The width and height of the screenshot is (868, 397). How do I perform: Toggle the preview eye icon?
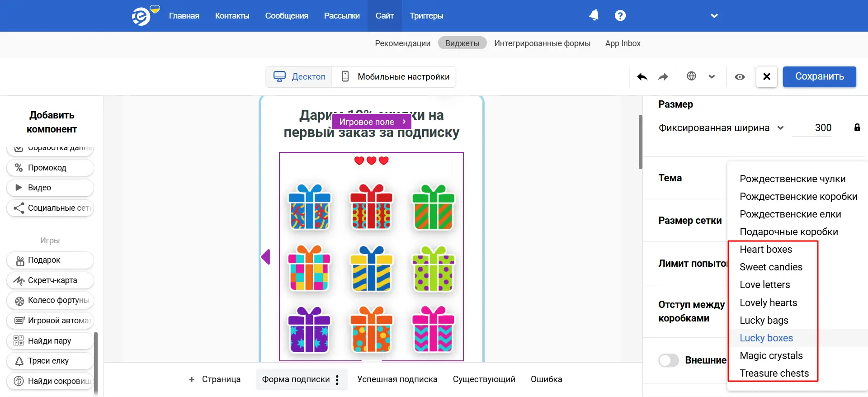(x=740, y=77)
